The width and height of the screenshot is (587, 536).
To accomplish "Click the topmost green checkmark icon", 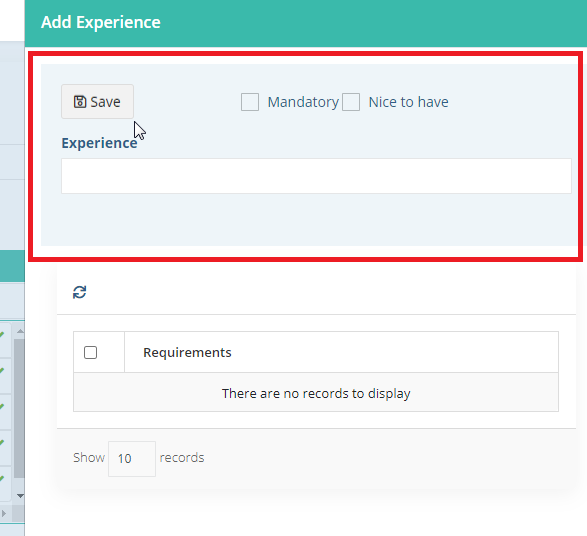I will click(2, 334).
